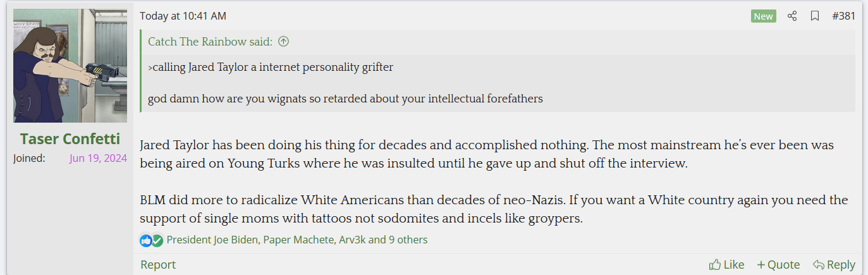Expand the quoted Jared Taylor text block
This screenshot has width=868, height=275.
pos(498,83)
